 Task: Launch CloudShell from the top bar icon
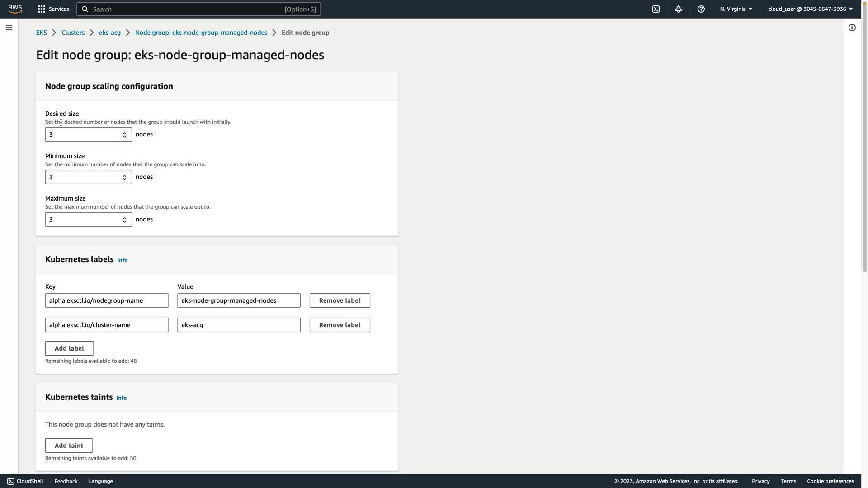tap(656, 9)
